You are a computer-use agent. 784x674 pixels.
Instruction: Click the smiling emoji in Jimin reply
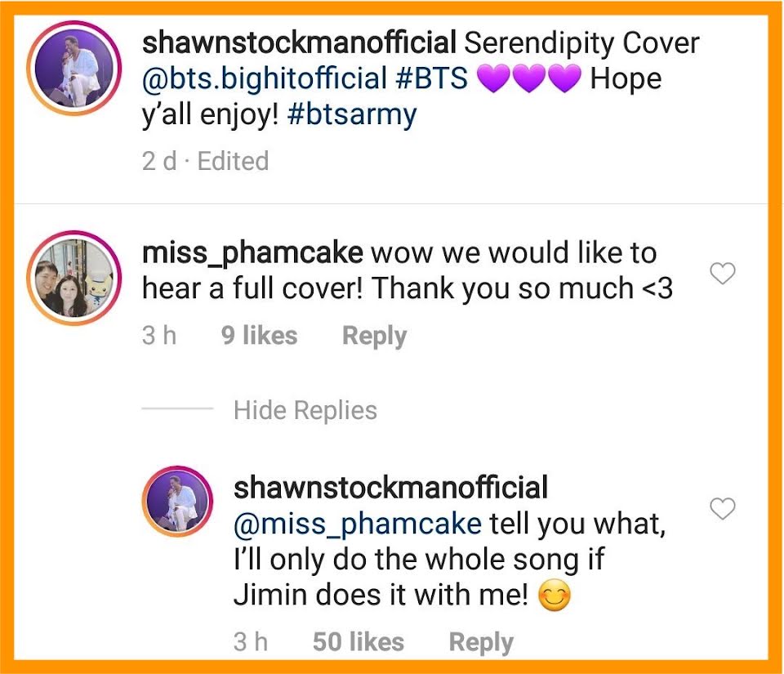pos(554,596)
